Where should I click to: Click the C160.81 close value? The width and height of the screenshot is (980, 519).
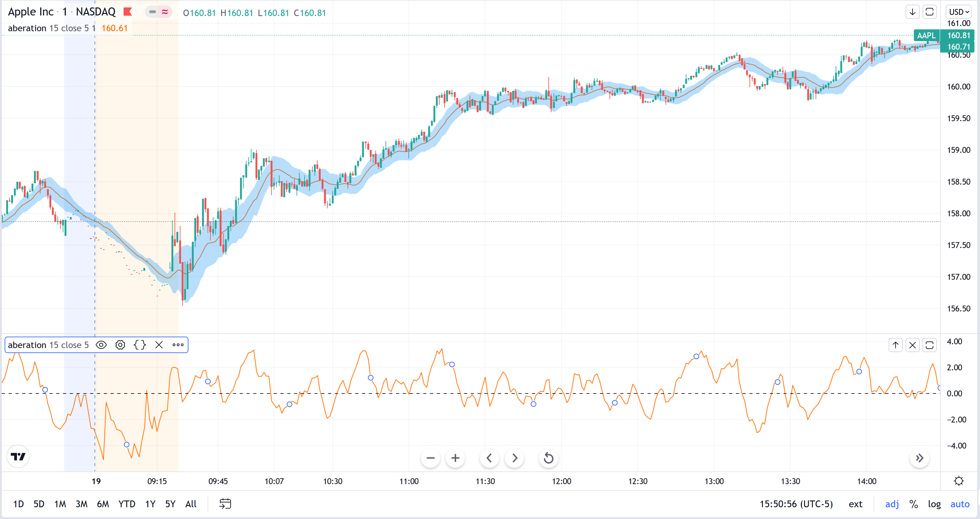coord(310,13)
